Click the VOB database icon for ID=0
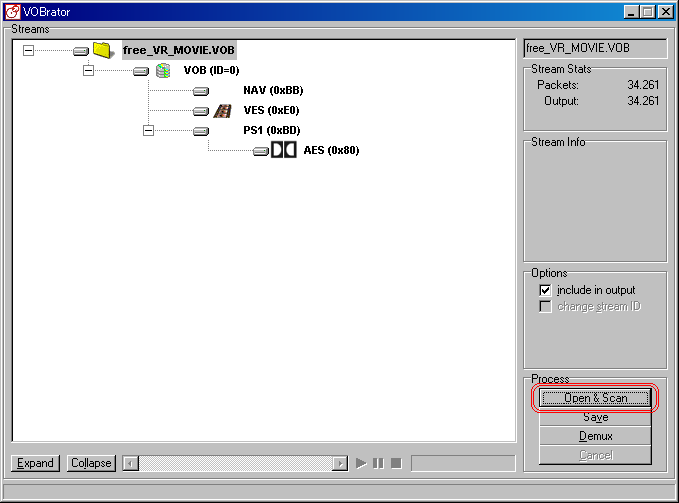Image resolution: width=679 pixels, height=503 pixels. pyautogui.click(x=163, y=71)
